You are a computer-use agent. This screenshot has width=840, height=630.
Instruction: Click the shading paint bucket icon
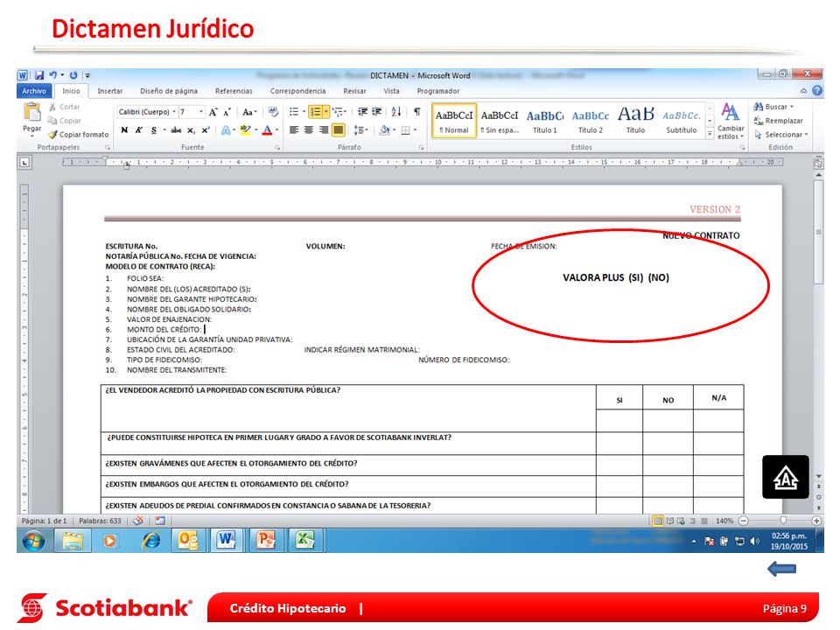tap(384, 129)
